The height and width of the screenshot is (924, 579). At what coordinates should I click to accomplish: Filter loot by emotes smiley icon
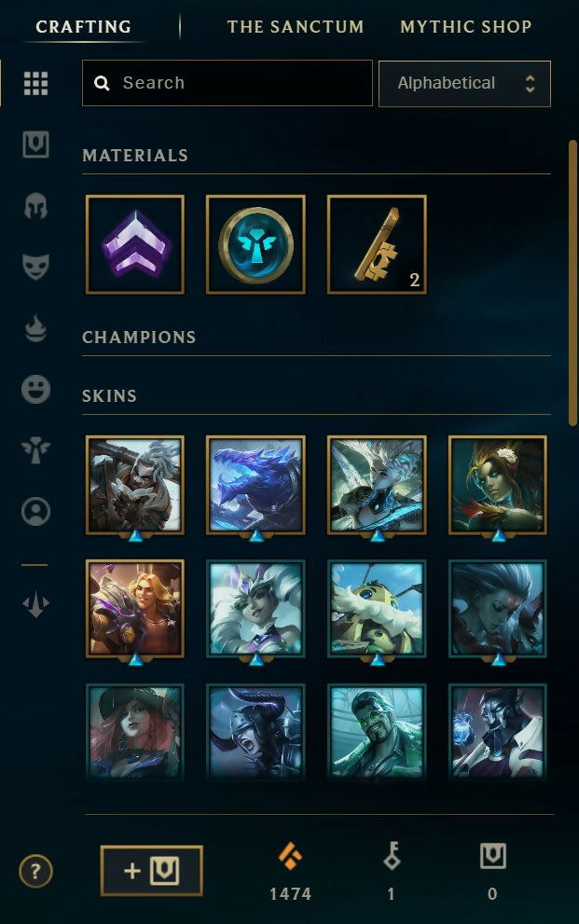point(36,390)
